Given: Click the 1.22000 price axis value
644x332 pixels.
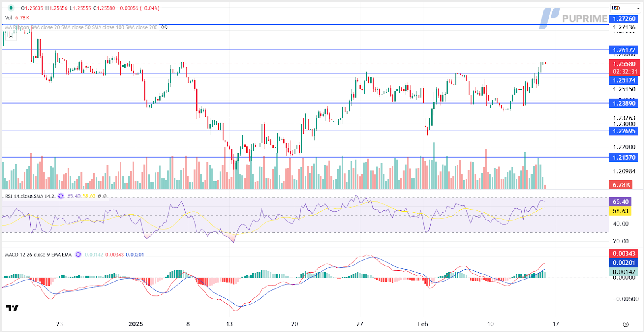Looking at the screenshot, I should click(624, 147).
